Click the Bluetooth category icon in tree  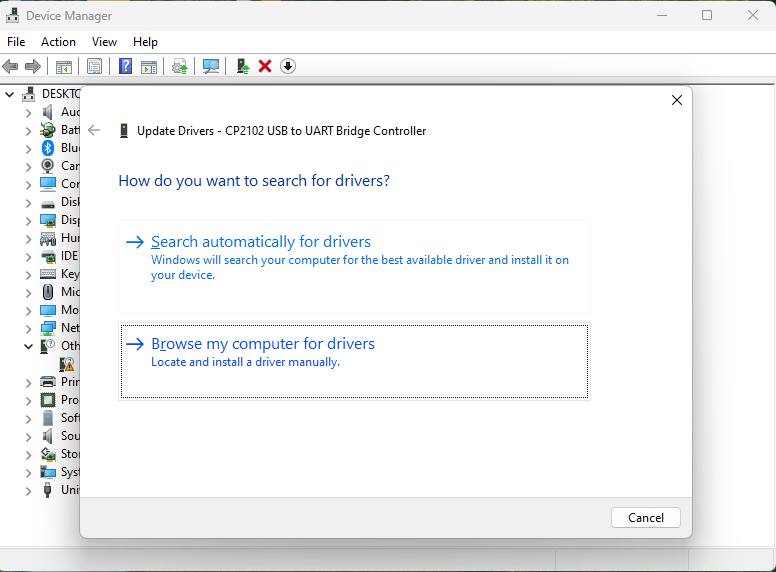tap(48, 147)
